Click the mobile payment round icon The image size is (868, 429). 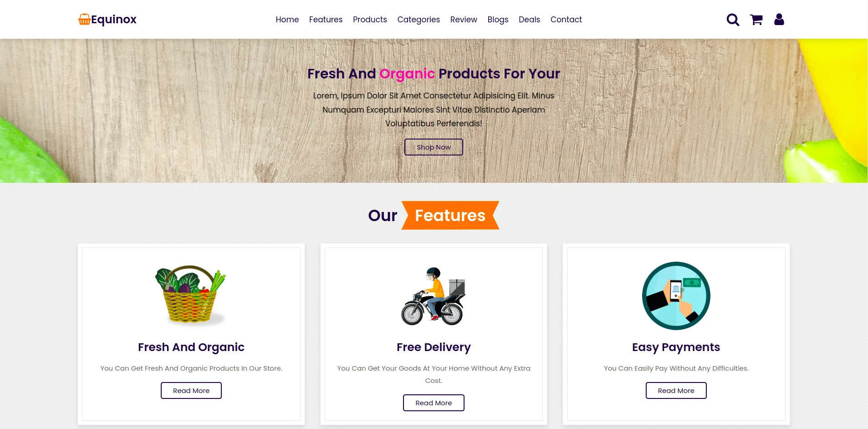point(676,296)
